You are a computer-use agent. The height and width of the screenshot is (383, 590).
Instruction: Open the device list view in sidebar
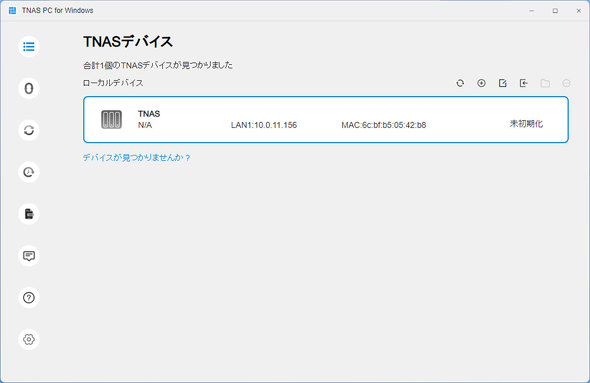(x=29, y=47)
